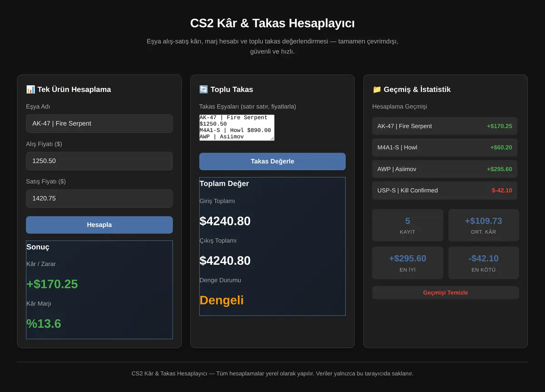This screenshot has width=545, height=392.
Task: Select the USP-S | Kill Confirmed history row
Action: click(445, 190)
